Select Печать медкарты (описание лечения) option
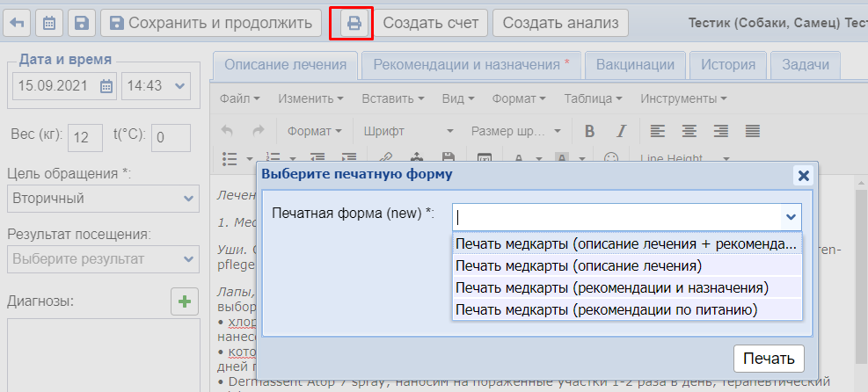Screen dimensions: 868x392 [578, 265]
